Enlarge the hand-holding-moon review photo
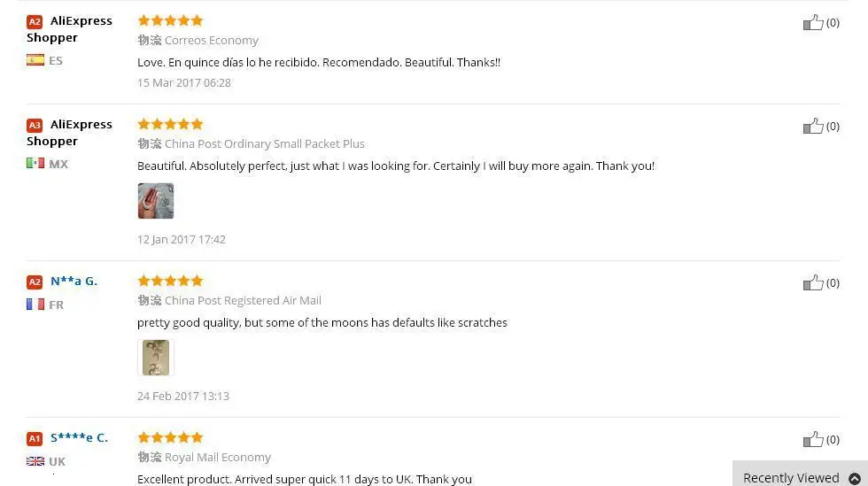The image size is (868, 486). [156, 201]
